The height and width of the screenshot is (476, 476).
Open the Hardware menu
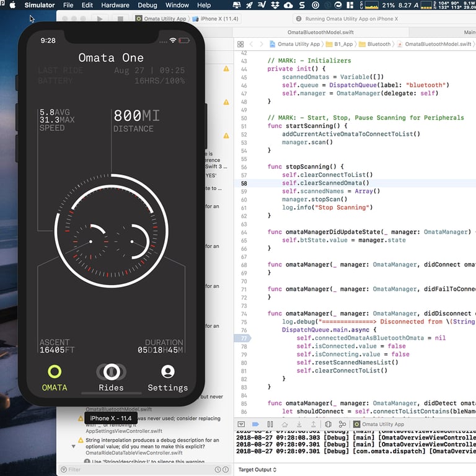pyautogui.click(x=115, y=5)
